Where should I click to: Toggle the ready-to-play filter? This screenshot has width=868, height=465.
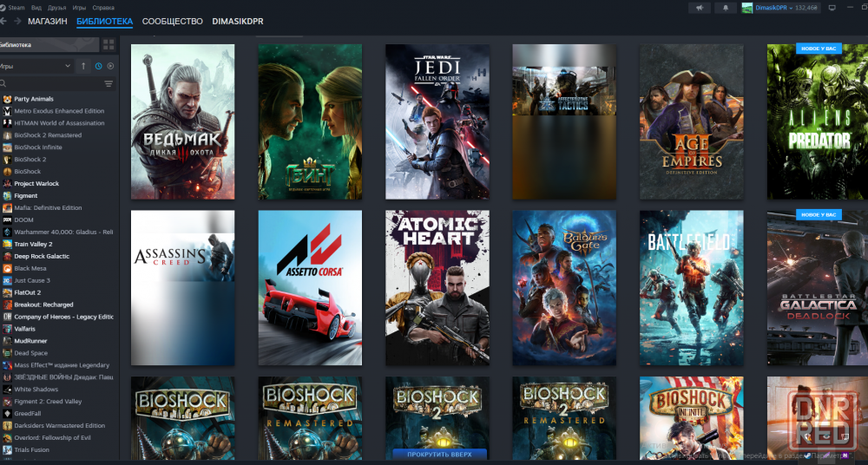pos(111,66)
